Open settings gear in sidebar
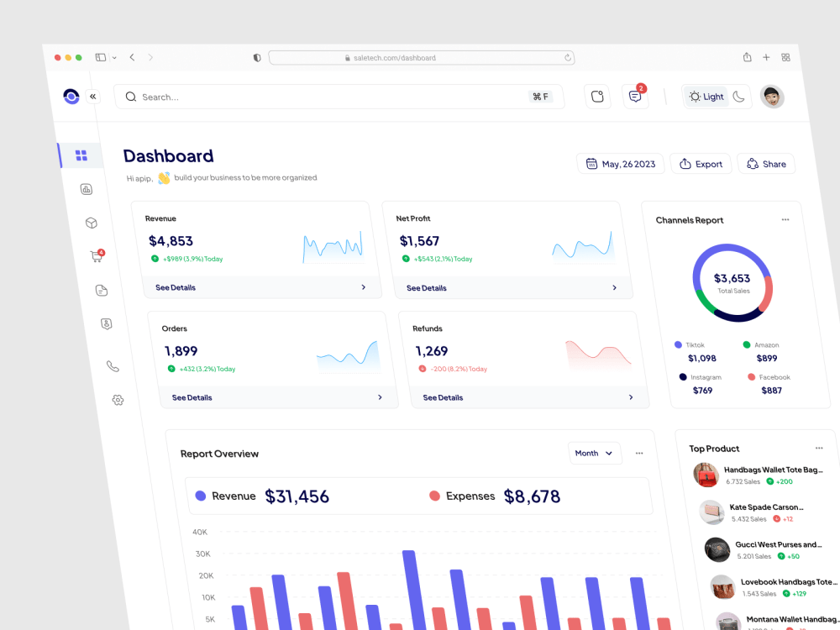 tap(118, 400)
